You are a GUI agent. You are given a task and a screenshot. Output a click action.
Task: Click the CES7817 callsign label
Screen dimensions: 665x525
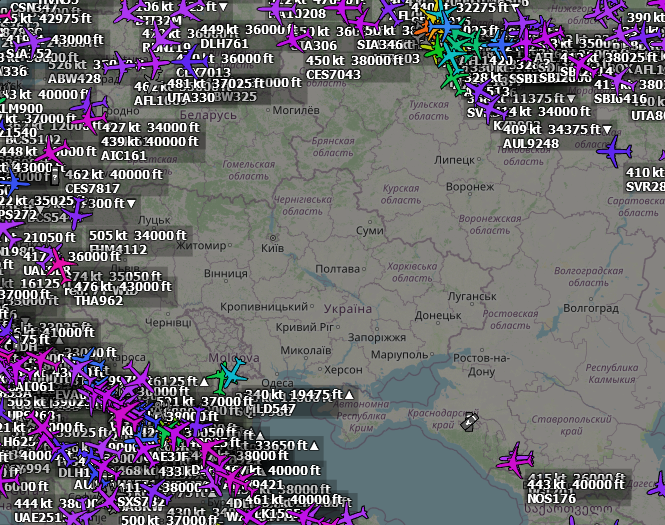[92, 189]
